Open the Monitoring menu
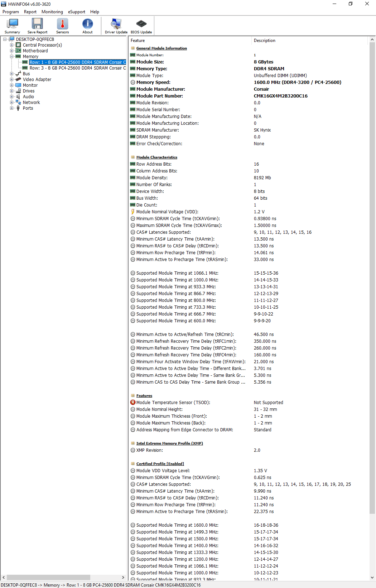 pyautogui.click(x=52, y=12)
